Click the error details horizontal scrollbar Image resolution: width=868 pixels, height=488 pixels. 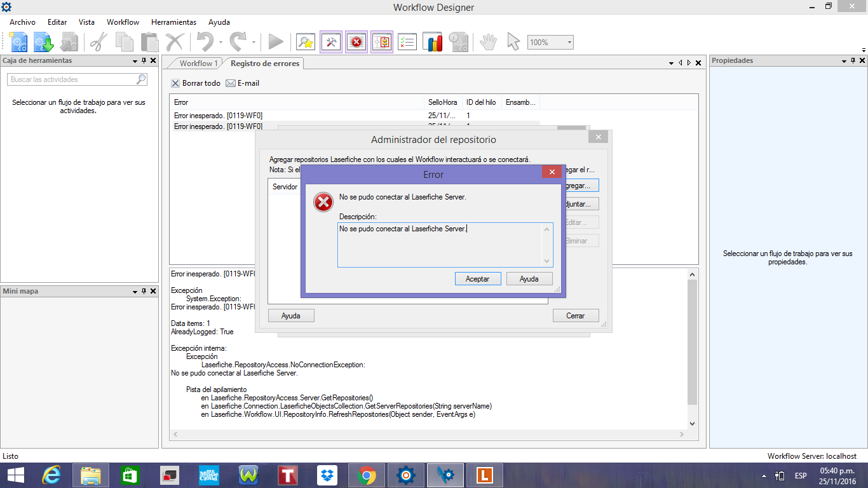(x=429, y=435)
